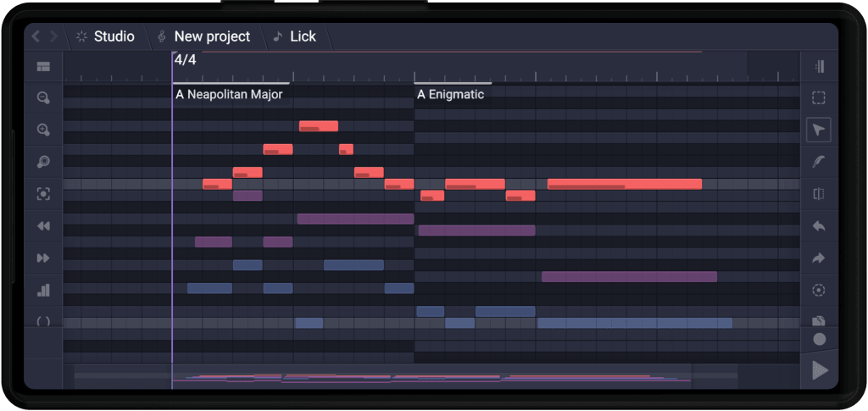
Task: Jump to the focus target bracket icon
Action: (x=43, y=193)
